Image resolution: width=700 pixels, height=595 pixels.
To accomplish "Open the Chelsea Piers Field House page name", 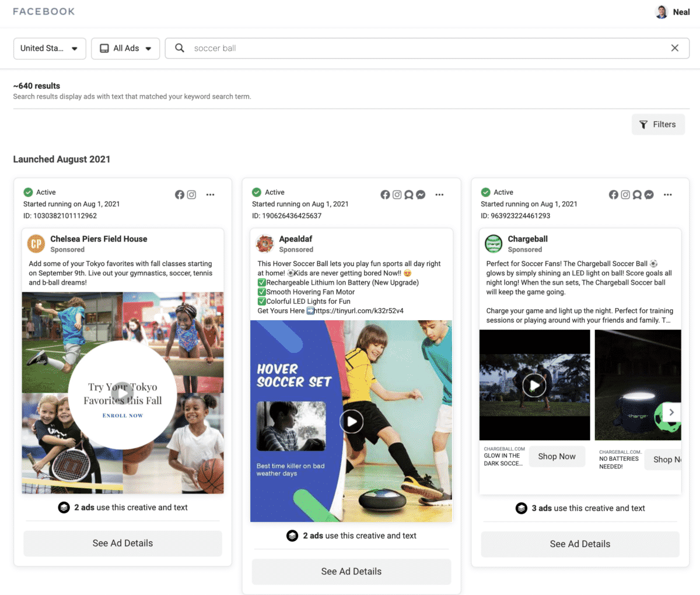I will click(99, 239).
